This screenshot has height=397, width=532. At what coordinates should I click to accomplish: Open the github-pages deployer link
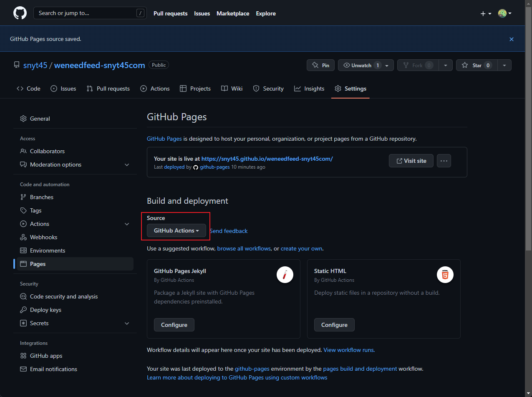pos(215,167)
